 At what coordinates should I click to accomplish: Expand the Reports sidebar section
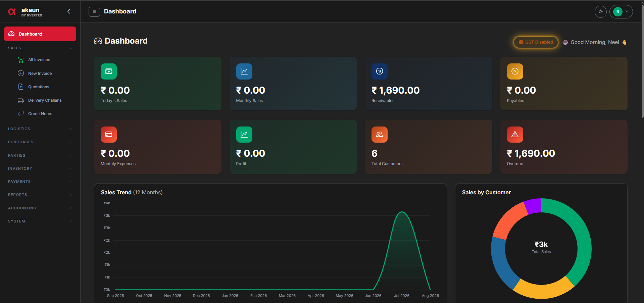click(x=40, y=195)
